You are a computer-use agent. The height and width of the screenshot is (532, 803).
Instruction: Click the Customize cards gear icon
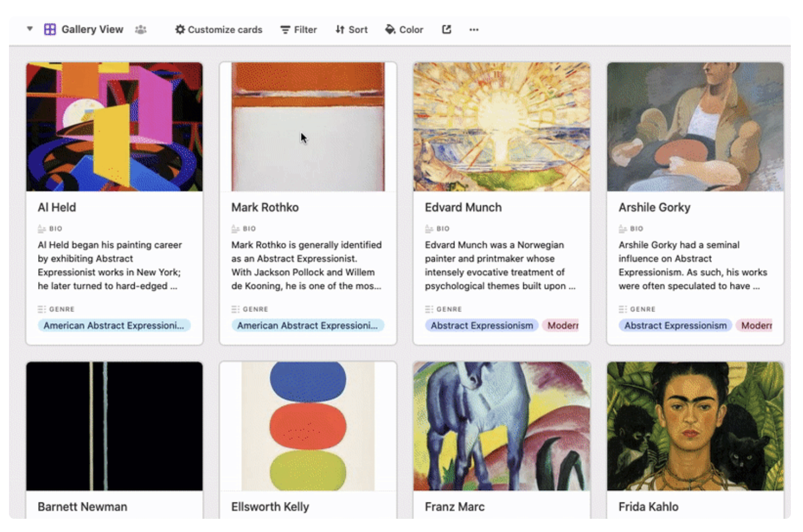click(x=180, y=30)
